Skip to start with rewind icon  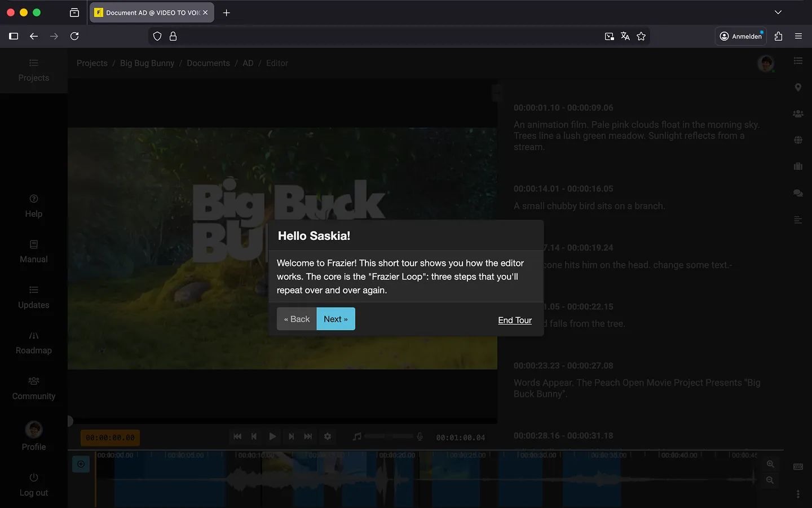pyautogui.click(x=237, y=436)
